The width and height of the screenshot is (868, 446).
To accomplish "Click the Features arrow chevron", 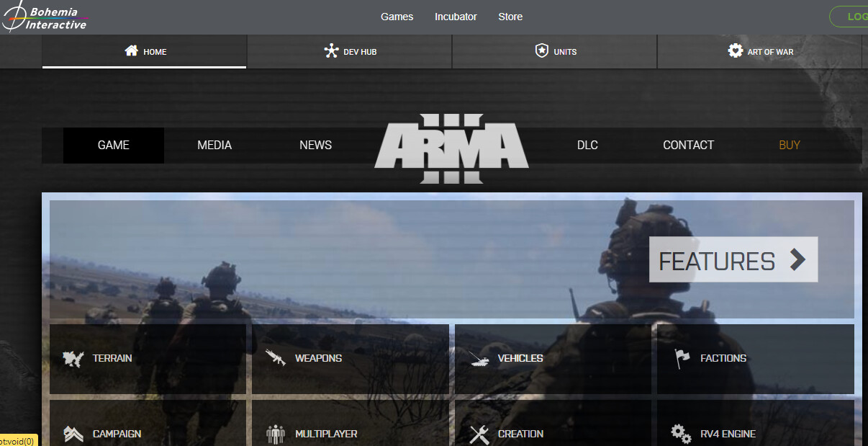I will (797, 259).
